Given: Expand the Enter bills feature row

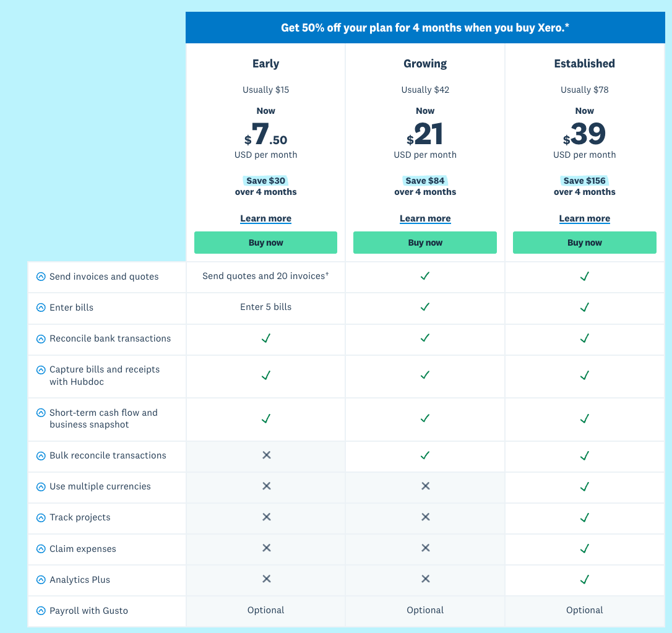Looking at the screenshot, I should 41,308.
